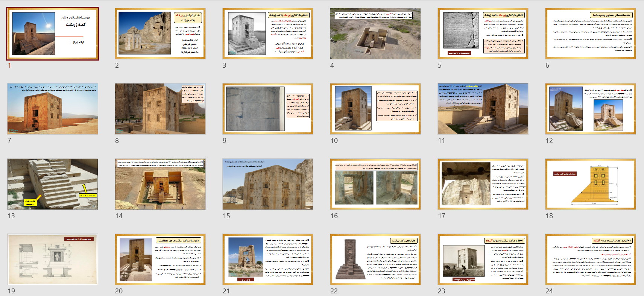Viewport: 644px width, 296px height.
Task: Choose slide 9 with stone wall close-up
Action: pyautogui.click(x=268, y=109)
